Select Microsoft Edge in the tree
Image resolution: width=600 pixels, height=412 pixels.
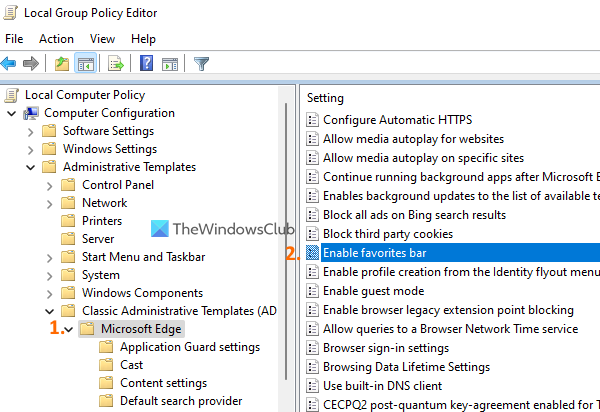click(141, 329)
